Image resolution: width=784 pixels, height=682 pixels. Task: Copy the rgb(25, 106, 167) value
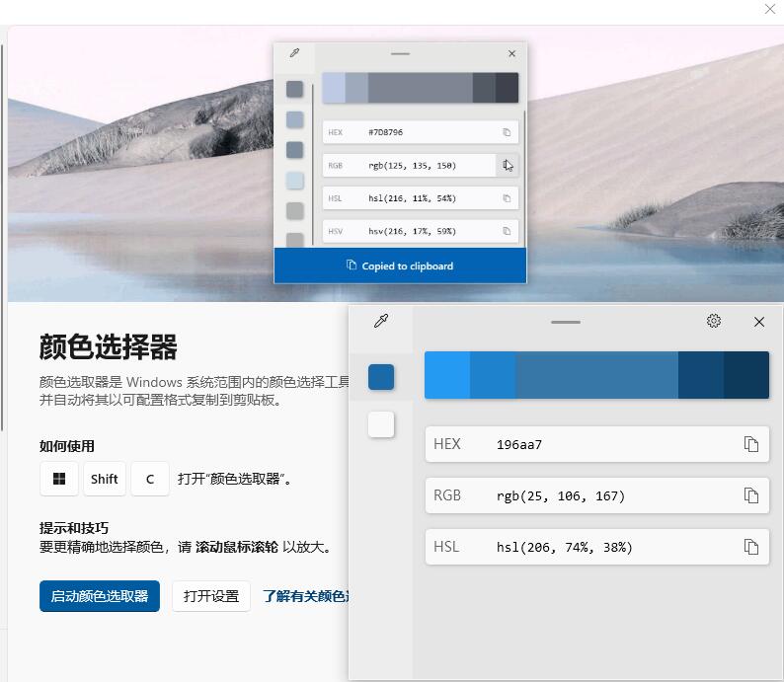[x=751, y=495]
